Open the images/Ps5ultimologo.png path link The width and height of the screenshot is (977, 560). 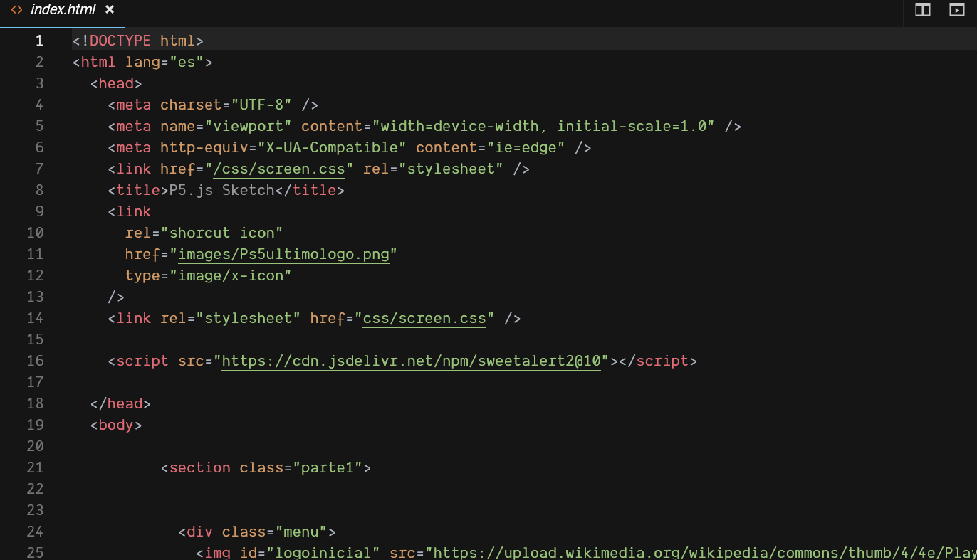tap(283, 254)
